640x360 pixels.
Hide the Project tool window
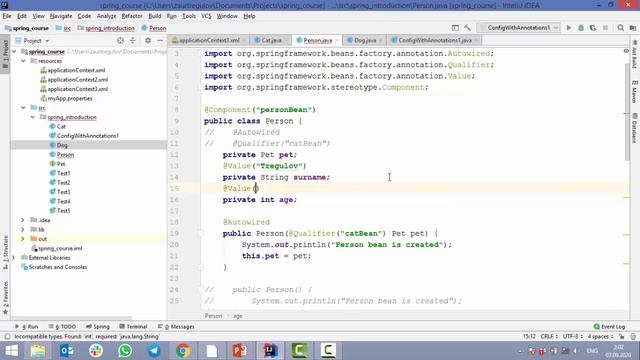click(x=160, y=40)
